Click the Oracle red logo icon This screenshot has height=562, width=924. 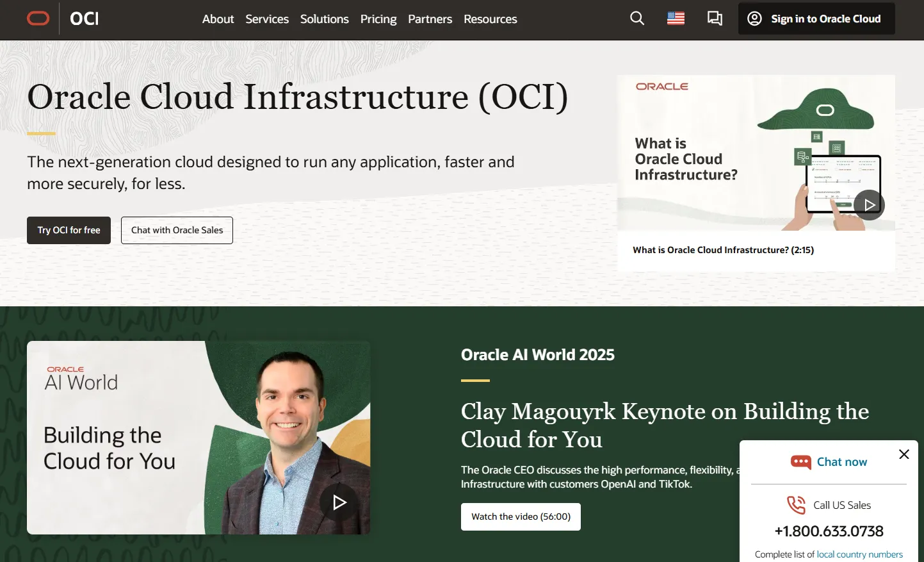(x=38, y=19)
